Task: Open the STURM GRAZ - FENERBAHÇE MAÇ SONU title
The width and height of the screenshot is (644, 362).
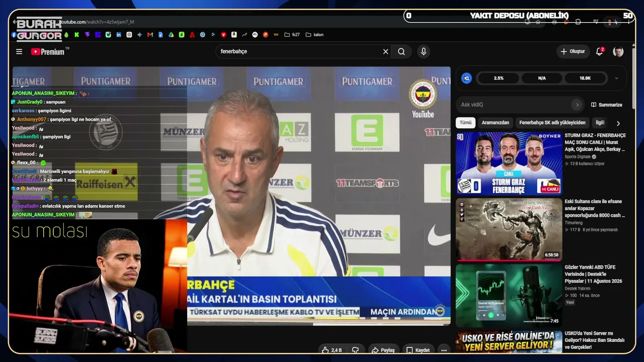Action: point(595,142)
